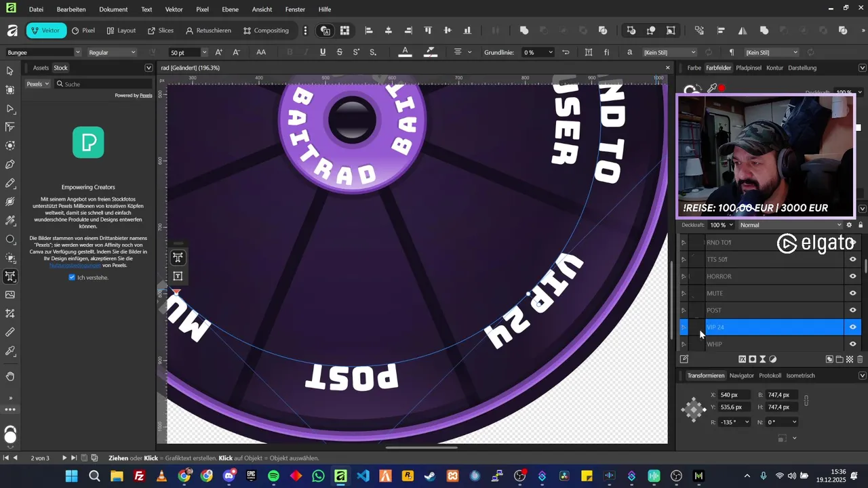868x488 pixels.
Task: Select the Colour Picker eyedropper tool
Action: [x=10, y=350]
